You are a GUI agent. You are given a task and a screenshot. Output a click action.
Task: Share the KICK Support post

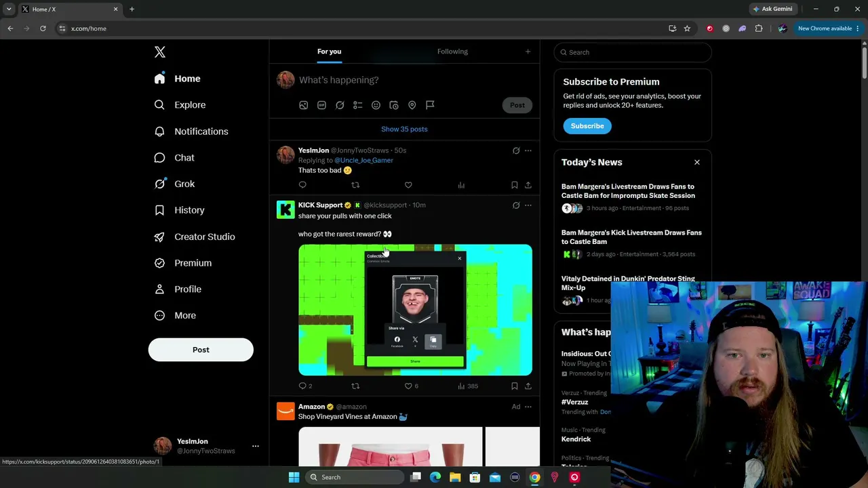pyautogui.click(x=528, y=386)
